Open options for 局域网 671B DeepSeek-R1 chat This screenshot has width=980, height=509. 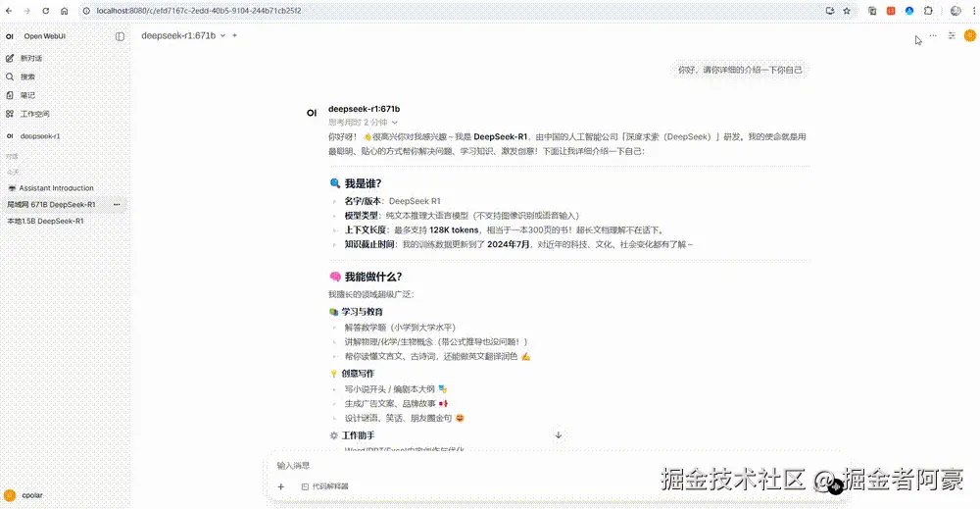click(117, 204)
